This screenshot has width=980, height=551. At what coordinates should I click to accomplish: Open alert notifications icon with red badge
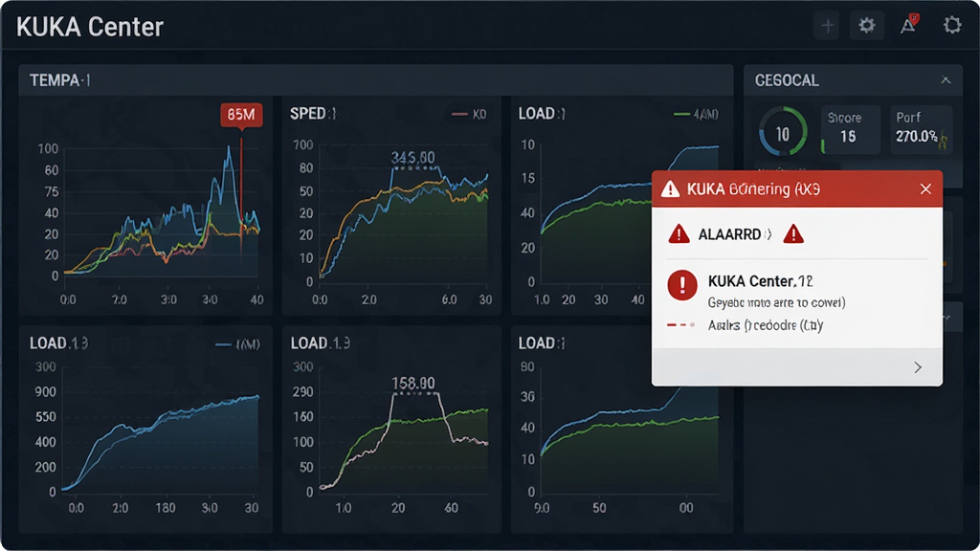click(909, 25)
